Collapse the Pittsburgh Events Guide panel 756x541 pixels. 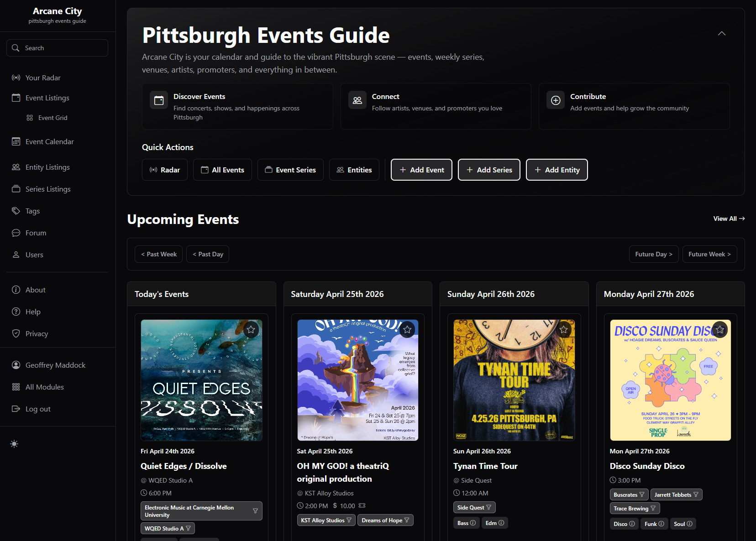[722, 33]
